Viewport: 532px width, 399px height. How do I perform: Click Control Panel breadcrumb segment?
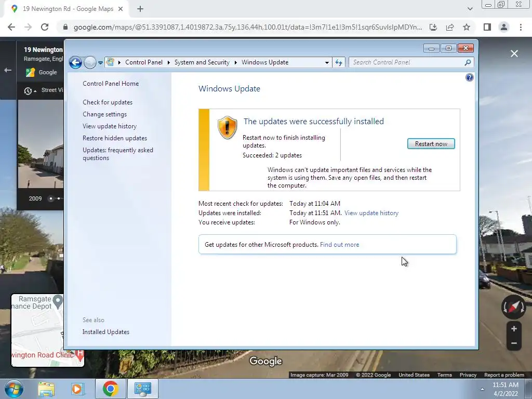[144, 62]
